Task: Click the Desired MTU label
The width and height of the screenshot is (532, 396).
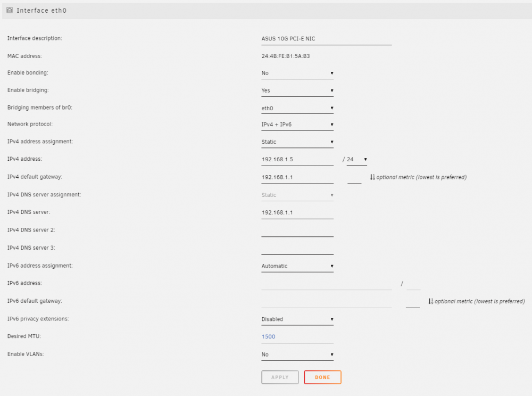Action: [x=24, y=336]
